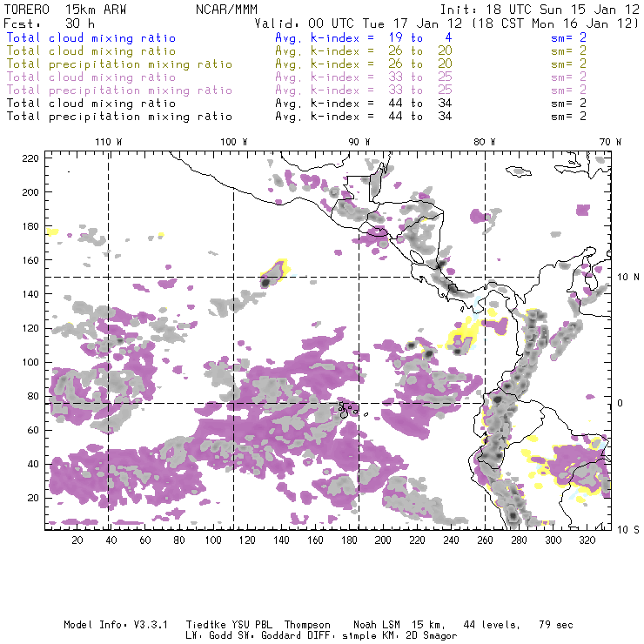Click the black 'Total precipitation mixing ratio' legend line
Screen dimensions: 644x644
[119, 117]
